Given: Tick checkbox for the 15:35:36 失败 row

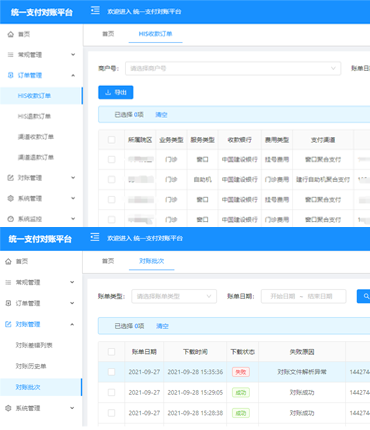Looking at the screenshot, I should coord(112,372).
